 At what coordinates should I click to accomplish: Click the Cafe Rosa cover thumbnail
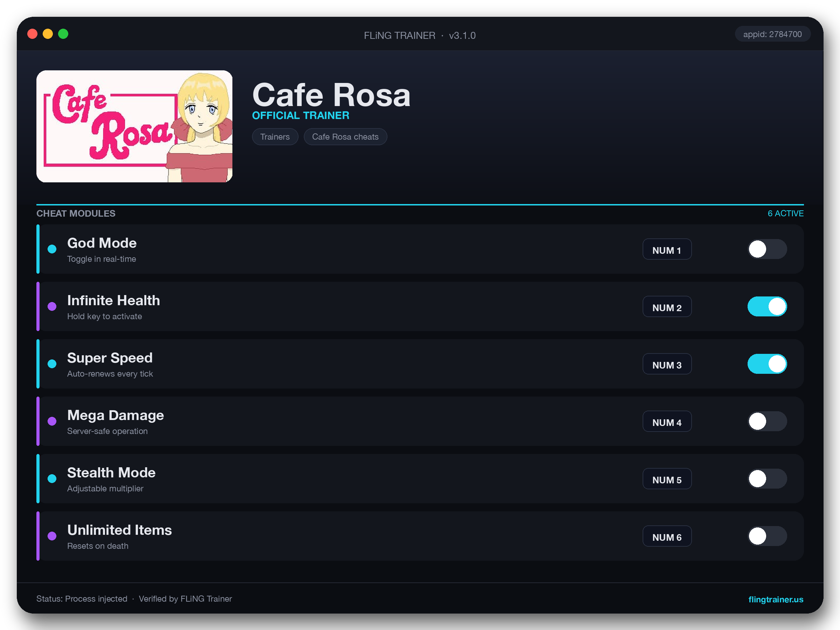point(134,126)
